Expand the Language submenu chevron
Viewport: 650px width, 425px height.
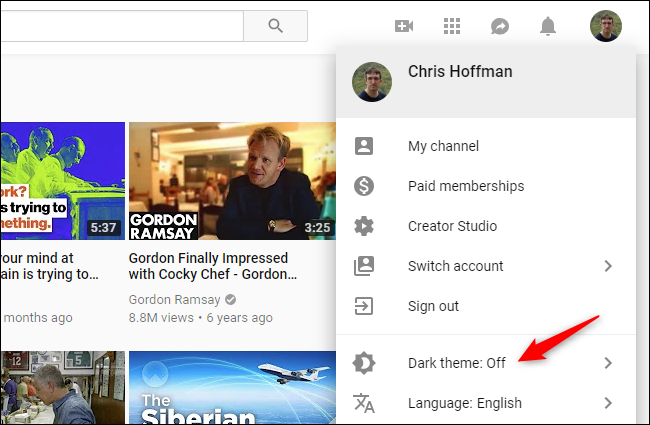(x=608, y=403)
